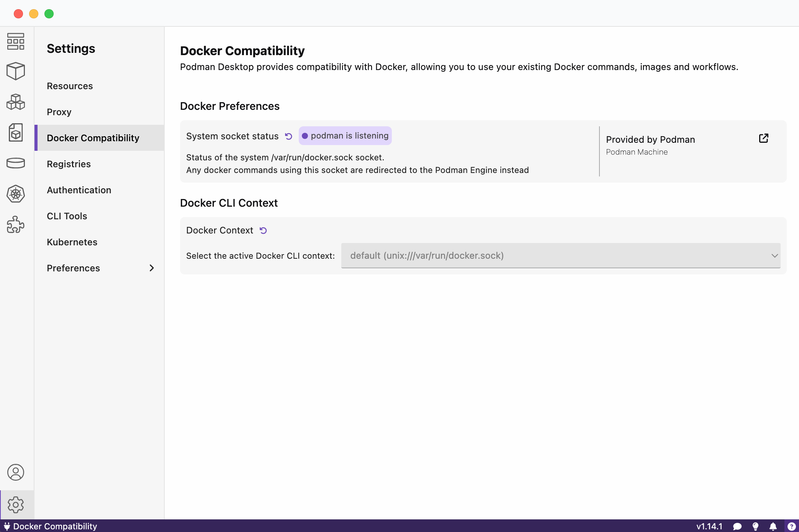Click 'Docker Preferences' heading
This screenshot has width=799, height=532.
230,106
